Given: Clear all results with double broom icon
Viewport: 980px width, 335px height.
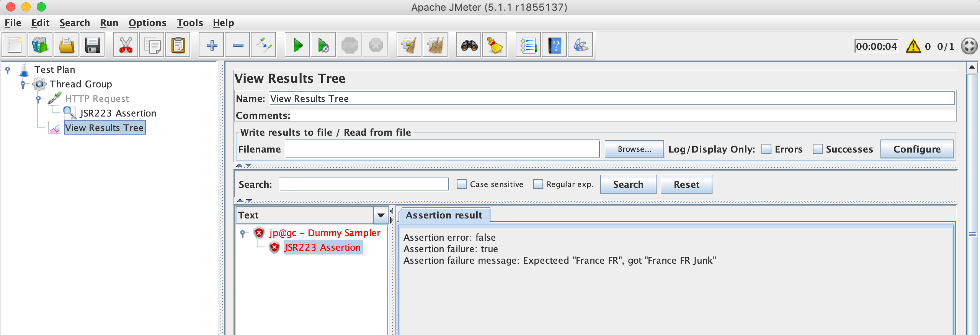Looking at the screenshot, I should tap(435, 46).
